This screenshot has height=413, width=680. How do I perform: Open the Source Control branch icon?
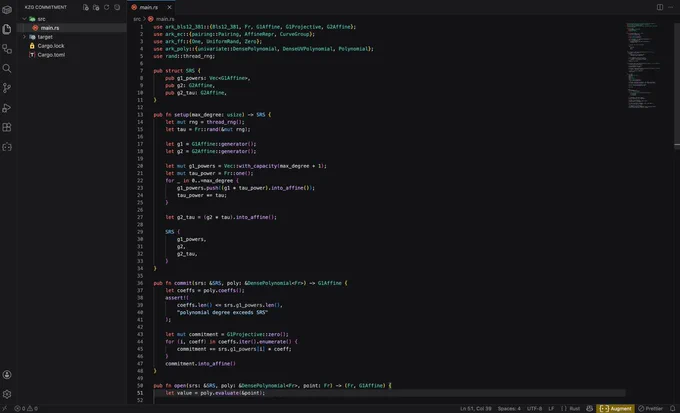7,88
